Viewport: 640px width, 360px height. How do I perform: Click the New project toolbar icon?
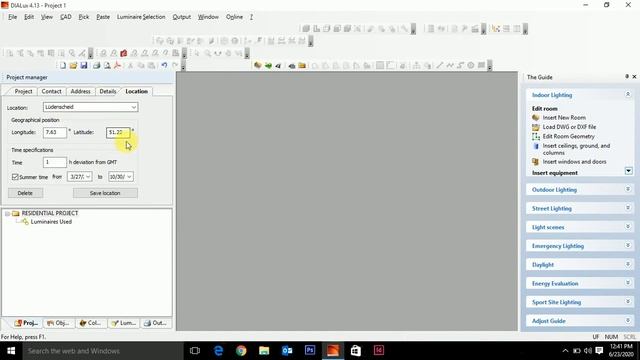pos(63,65)
